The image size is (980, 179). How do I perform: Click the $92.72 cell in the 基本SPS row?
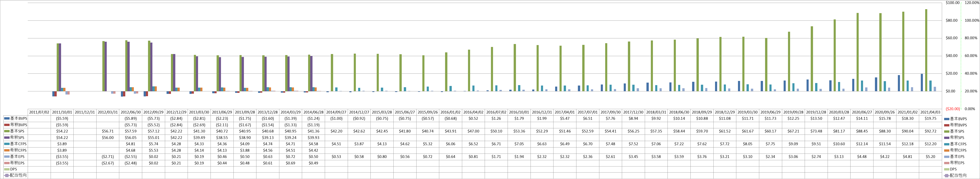coord(931,131)
